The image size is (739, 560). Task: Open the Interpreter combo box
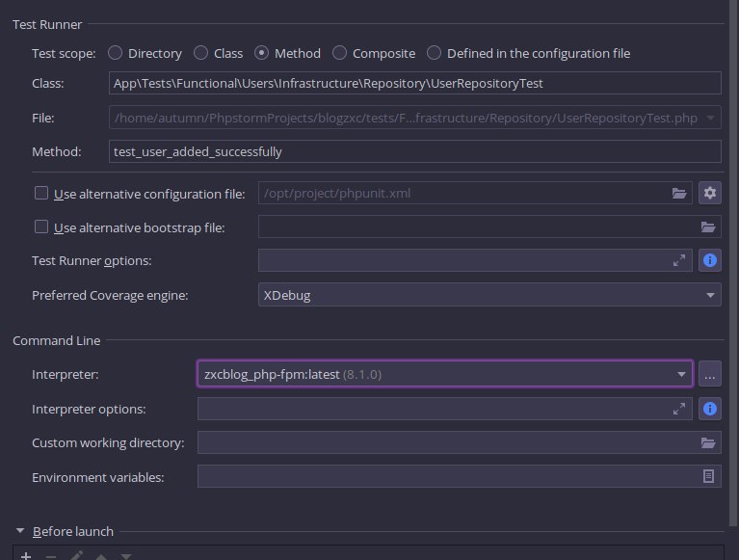pos(445,374)
